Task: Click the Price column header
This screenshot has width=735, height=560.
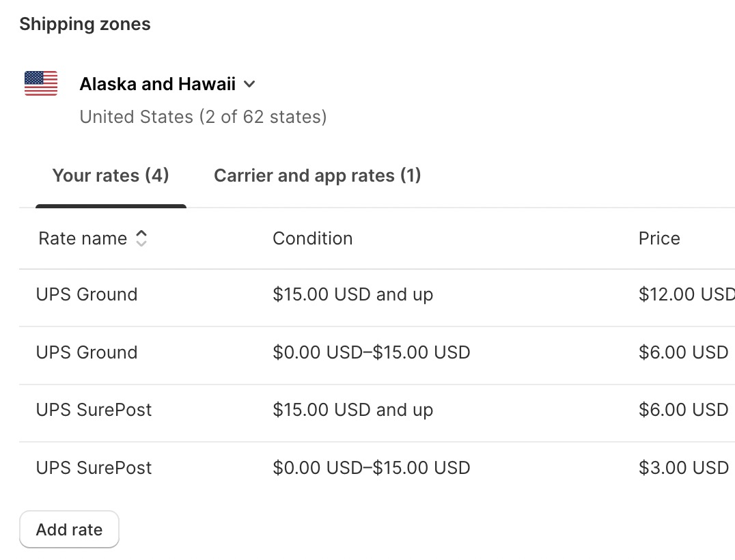Action: (659, 238)
